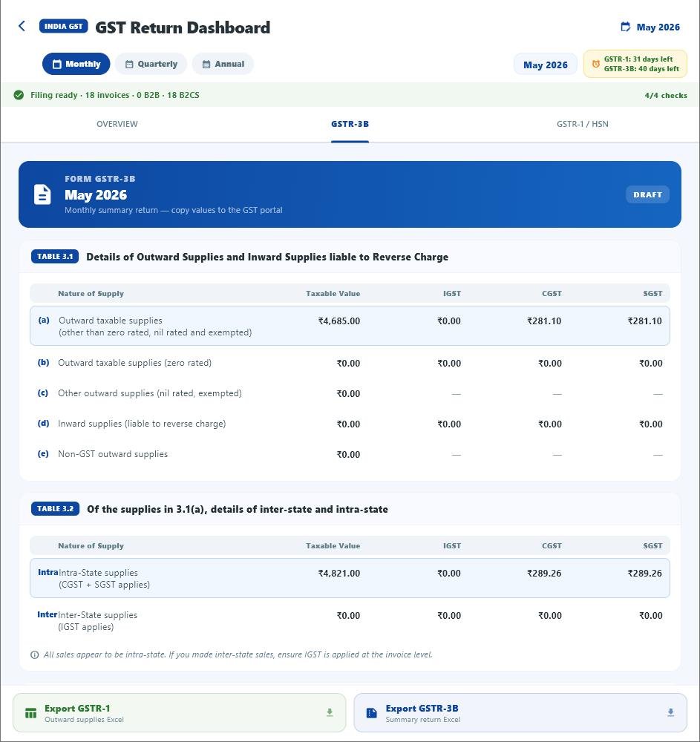Image resolution: width=700 pixels, height=742 pixels.
Task: Switch to Quarterly period view
Action: pos(151,64)
